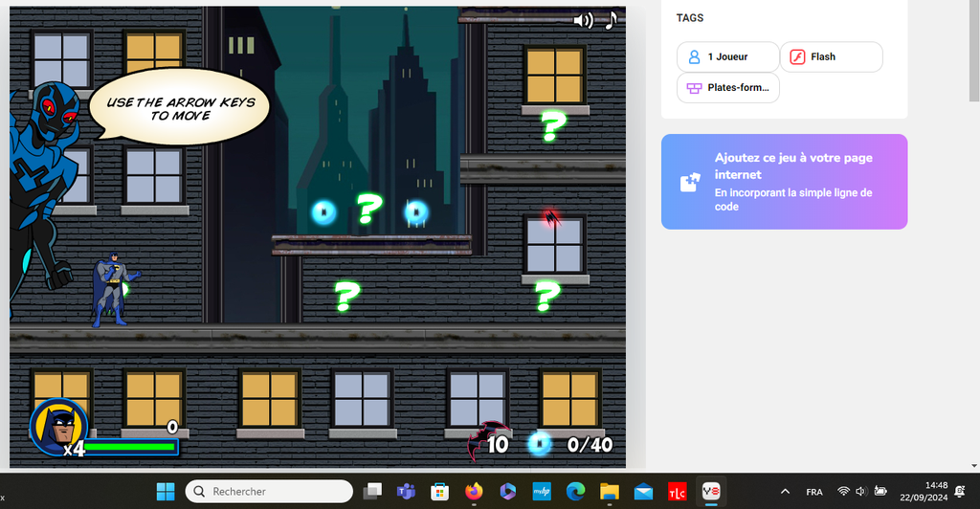Open the FRA language selector
The width and height of the screenshot is (980, 509).
[814, 491]
